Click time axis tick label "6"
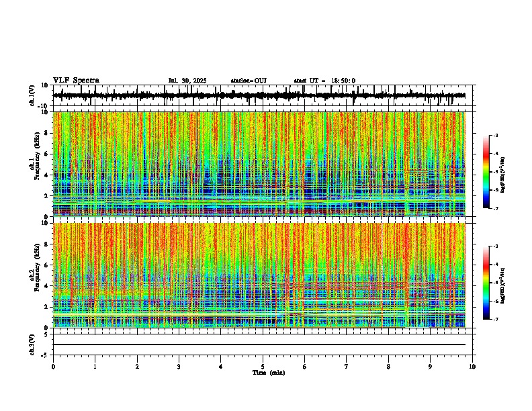 [x=305, y=367]
